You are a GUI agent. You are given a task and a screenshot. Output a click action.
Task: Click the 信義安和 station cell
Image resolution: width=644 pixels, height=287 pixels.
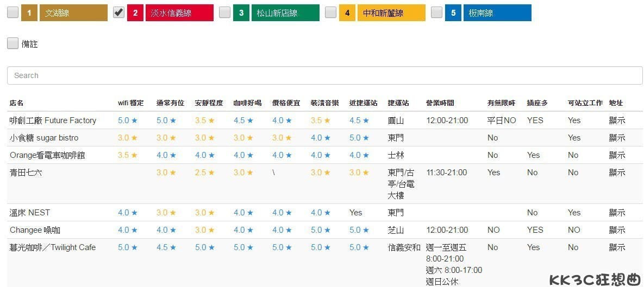click(404, 247)
